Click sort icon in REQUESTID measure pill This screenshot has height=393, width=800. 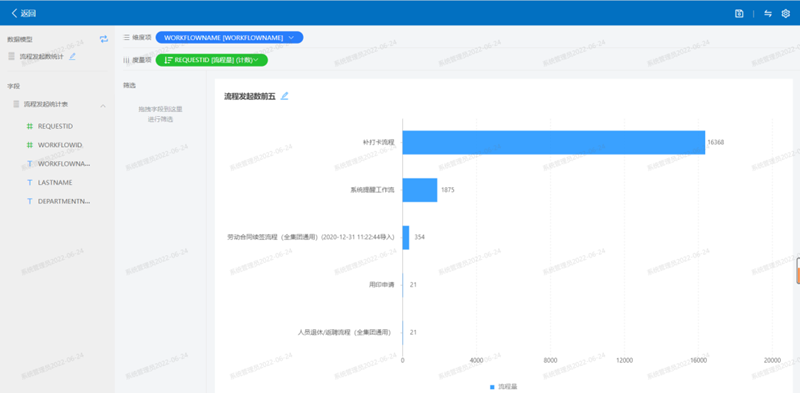168,60
